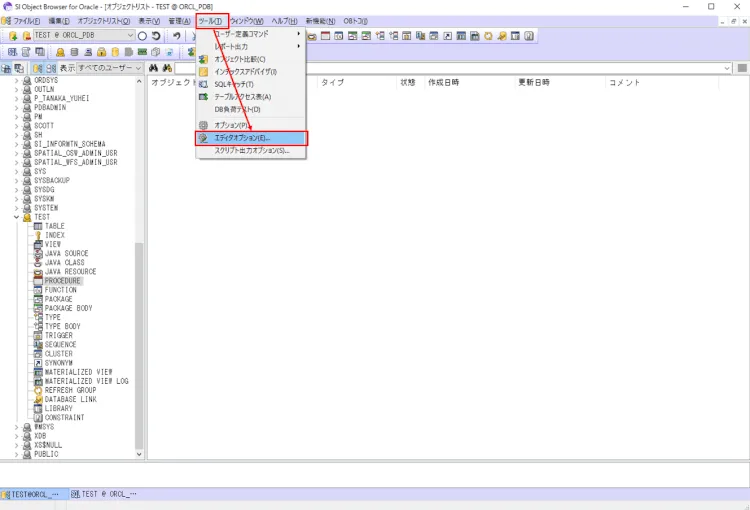Click the Library toolbar icon
Screen dimensions: 750x510
515,36
